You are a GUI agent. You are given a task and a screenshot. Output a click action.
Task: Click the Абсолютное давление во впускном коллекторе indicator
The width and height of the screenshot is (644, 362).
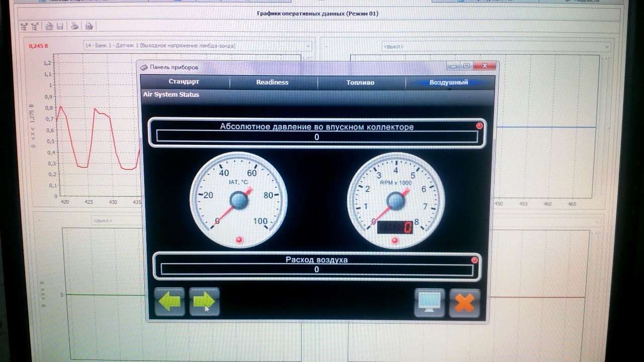click(x=317, y=133)
